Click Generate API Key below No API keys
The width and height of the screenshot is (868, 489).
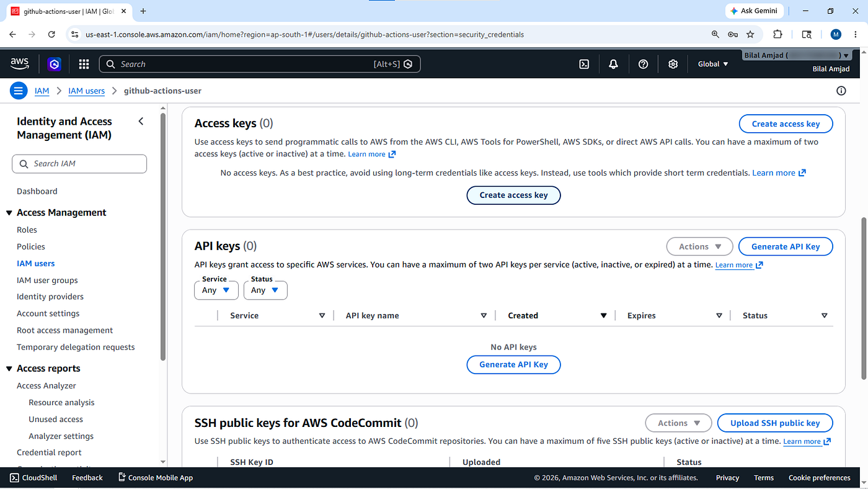tap(513, 364)
